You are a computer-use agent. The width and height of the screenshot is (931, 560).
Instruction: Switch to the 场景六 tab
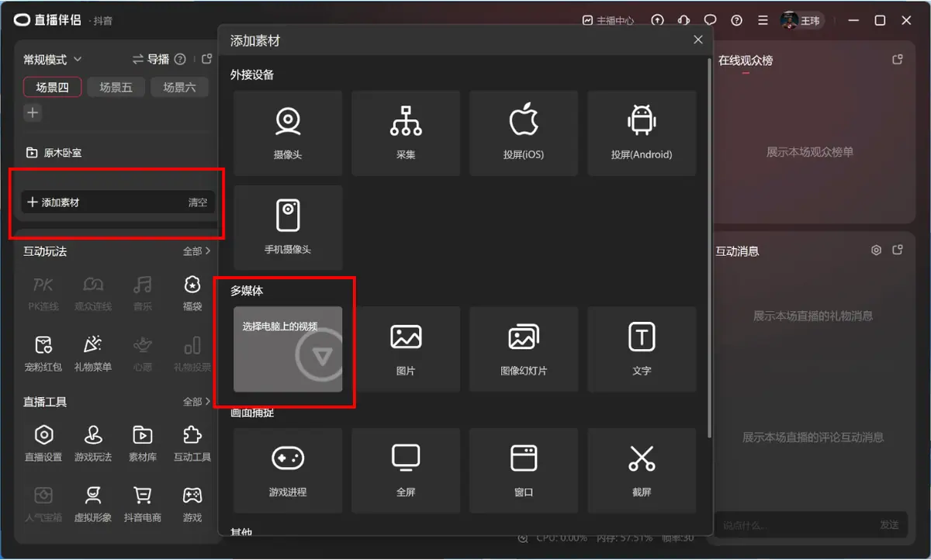pyautogui.click(x=179, y=88)
